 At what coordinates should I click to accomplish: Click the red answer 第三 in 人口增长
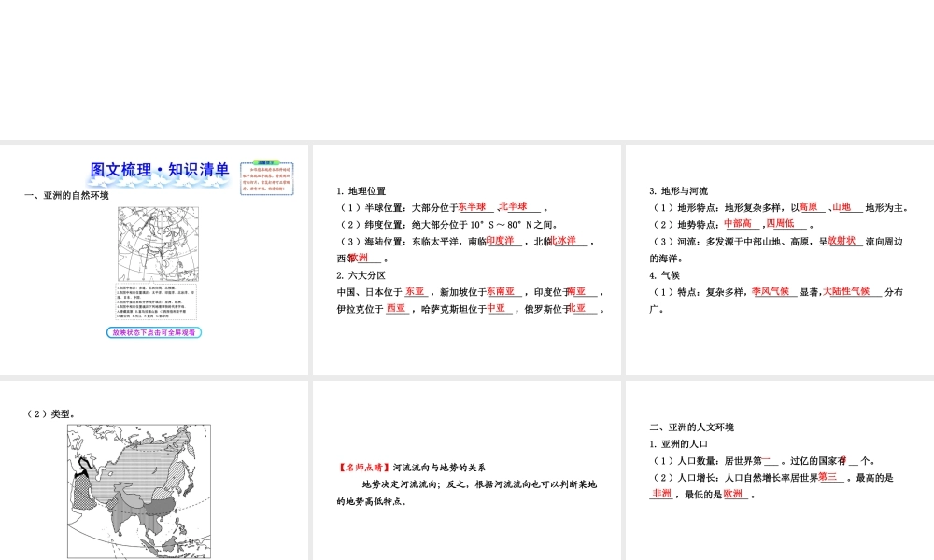[828, 476]
